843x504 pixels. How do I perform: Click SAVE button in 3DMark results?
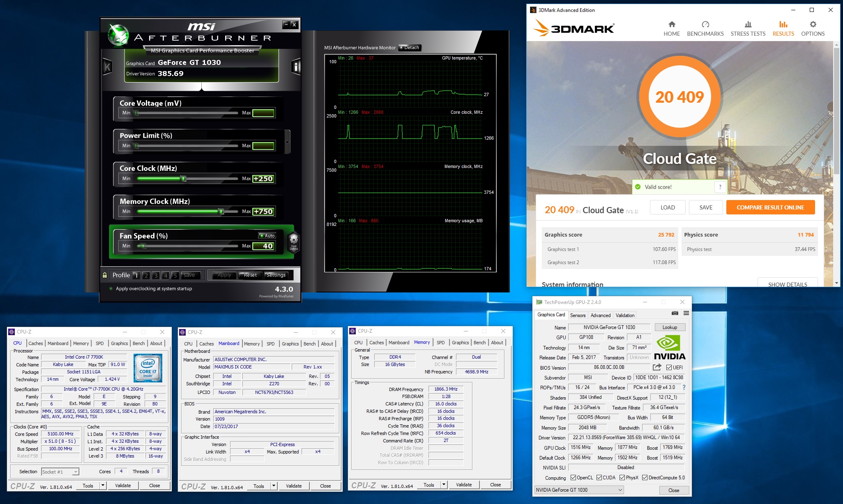(706, 207)
